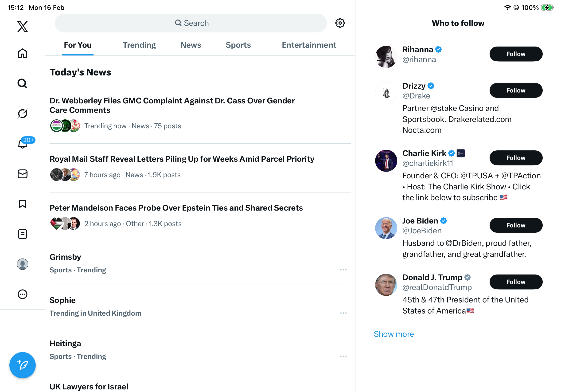
Task: Tap the compose new post button
Action: pyautogui.click(x=23, y=365)
